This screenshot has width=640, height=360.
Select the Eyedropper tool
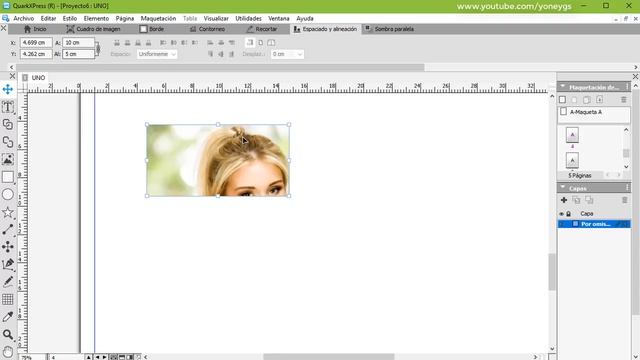(x=8, y=317)
